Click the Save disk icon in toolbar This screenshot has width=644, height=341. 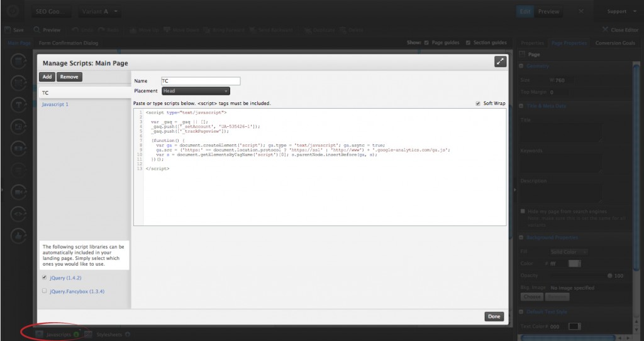pyautogui.click(x=7, y=30)
